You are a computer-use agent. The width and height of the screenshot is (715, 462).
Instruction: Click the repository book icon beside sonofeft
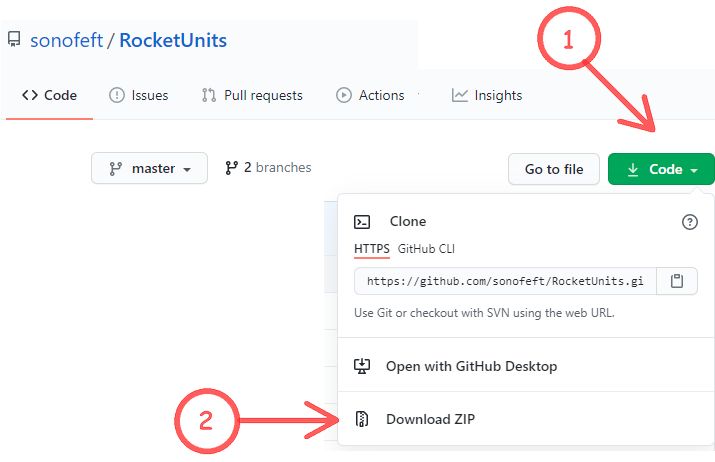pos(14,39)
